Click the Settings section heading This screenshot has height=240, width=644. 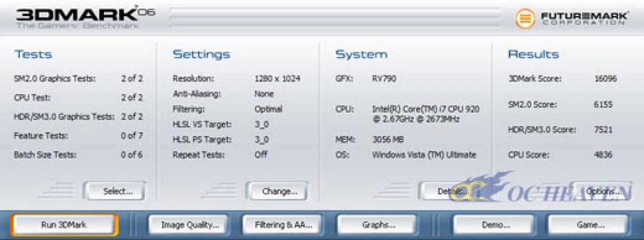click(x=201, y=54)
